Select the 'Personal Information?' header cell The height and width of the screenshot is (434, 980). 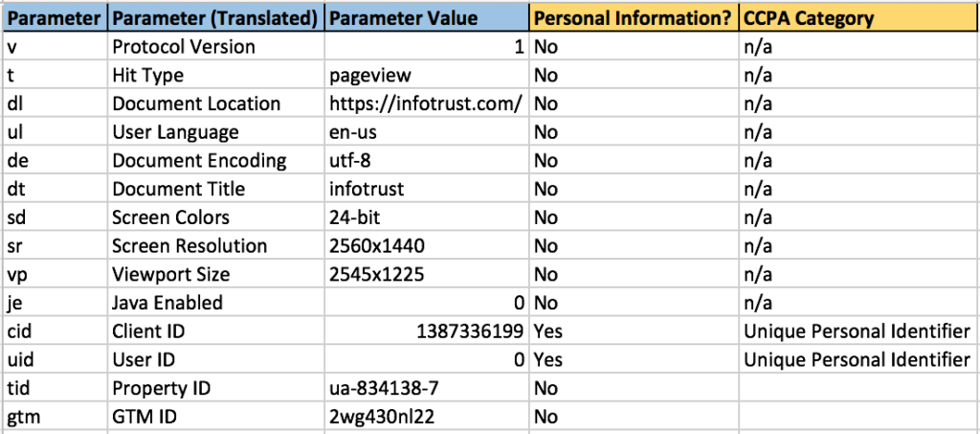632,17
